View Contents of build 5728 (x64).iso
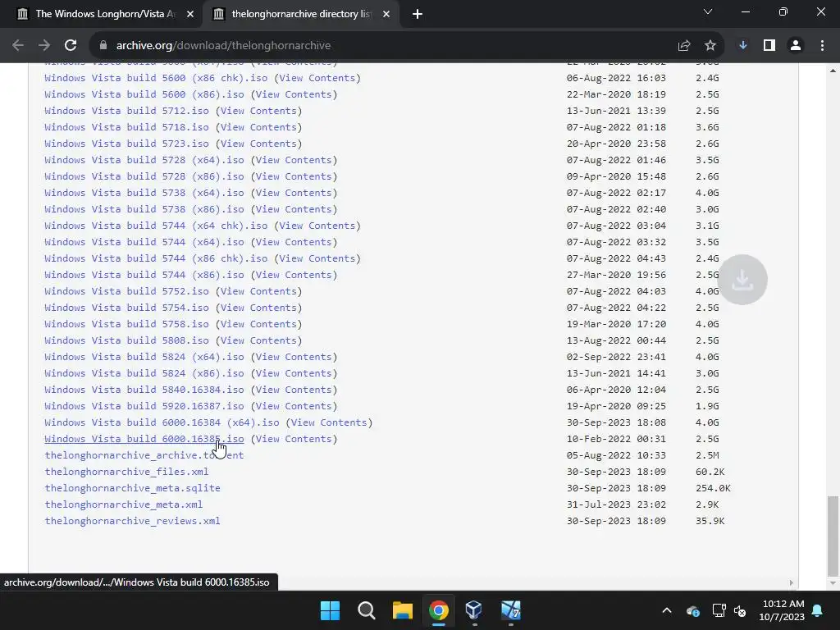 (x=294, y=160)
